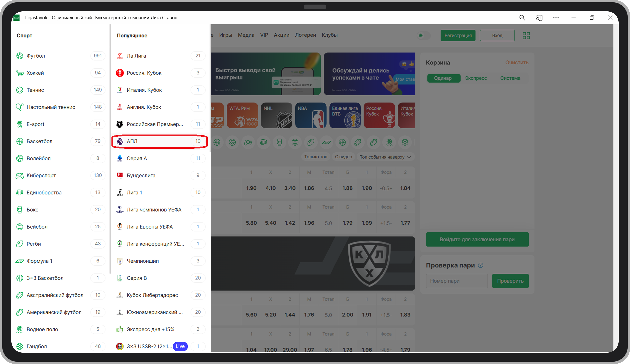Select the Киберспорт gamepad icon in sidebar
The image size is (630, 364).
point(20,176)
